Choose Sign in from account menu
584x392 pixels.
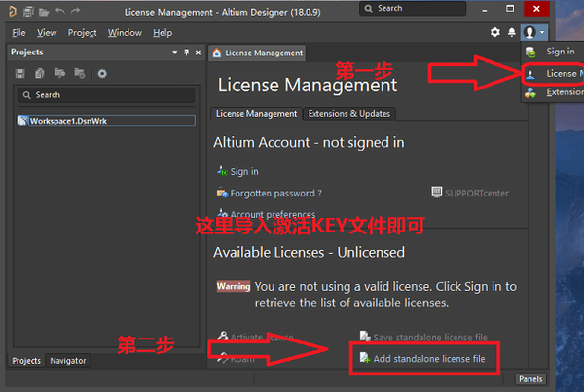point(560,52)
